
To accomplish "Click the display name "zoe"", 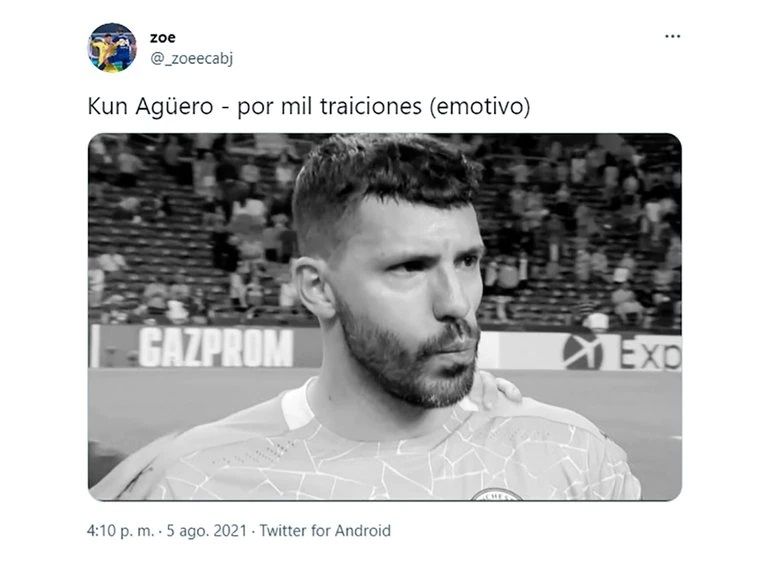I will (x=163, y=37).
